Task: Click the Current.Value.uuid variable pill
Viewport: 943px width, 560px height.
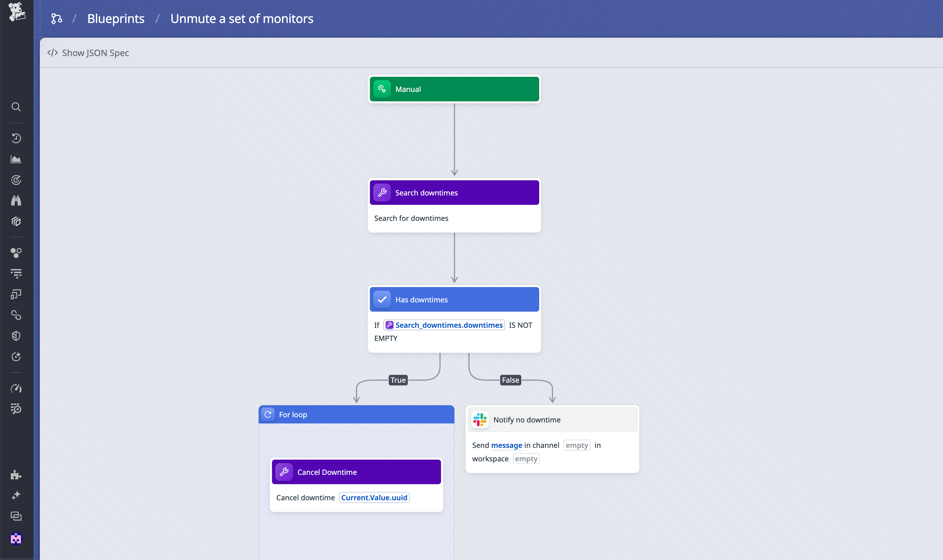Action: (374, 498)
